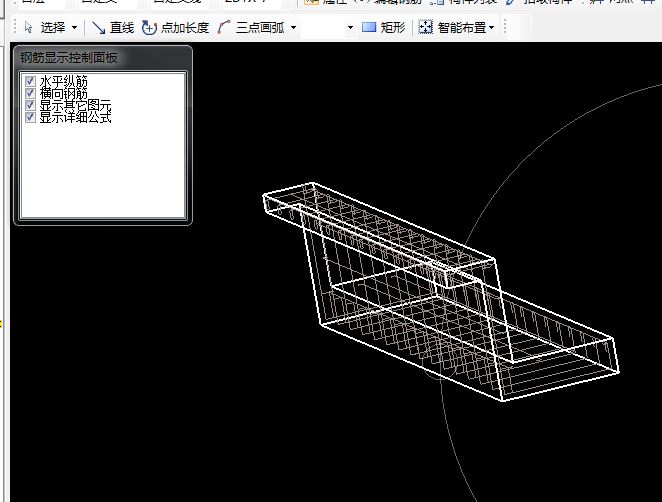This screenshot has height=502, width=662.
Task: Toggle the 显示详细公式 checkbox
Action: click(30, 117)
